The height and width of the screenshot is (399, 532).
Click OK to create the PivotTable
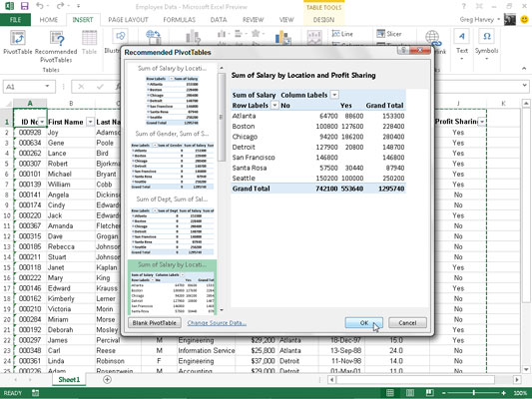tap(364, 323)
